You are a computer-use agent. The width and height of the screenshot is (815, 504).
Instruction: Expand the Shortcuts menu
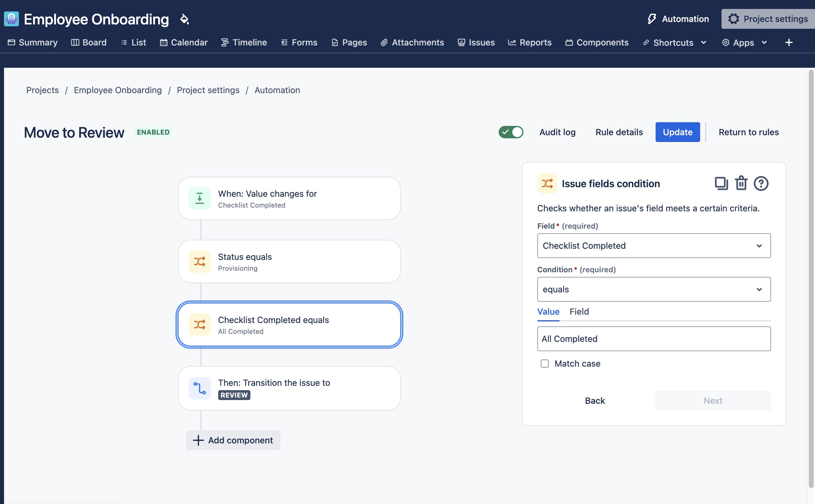pos(674,42)
